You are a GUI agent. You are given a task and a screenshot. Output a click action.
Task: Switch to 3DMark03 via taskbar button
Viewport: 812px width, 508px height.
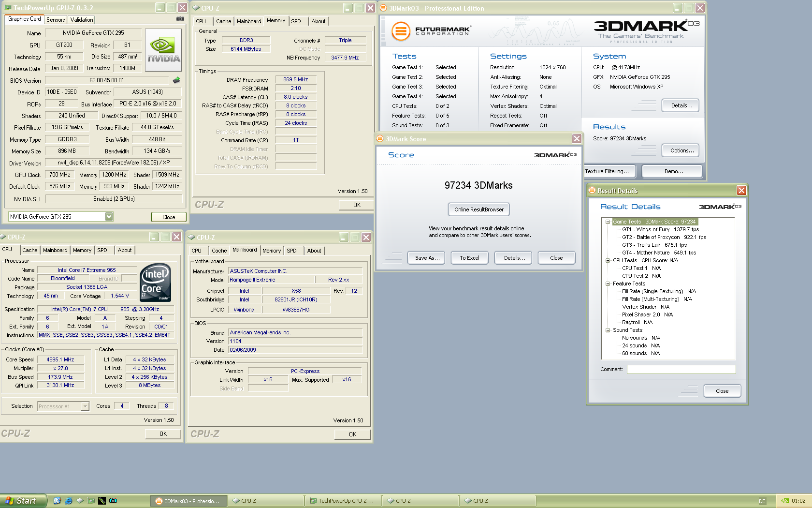pos(188,501)
